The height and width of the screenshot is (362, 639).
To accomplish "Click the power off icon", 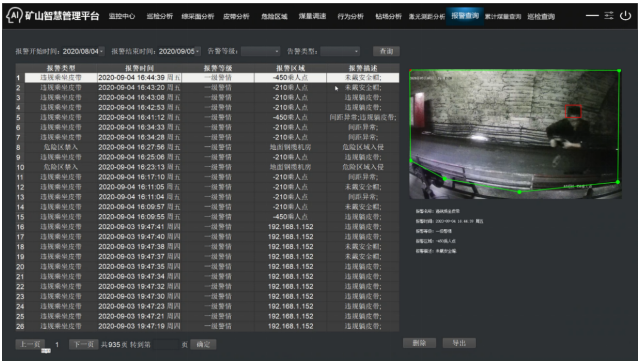I will point(625,15).
